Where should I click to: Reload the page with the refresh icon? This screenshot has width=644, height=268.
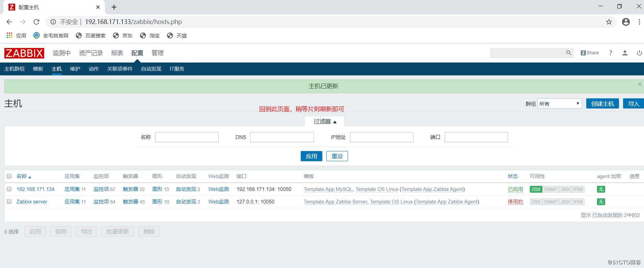pos(36,22)
